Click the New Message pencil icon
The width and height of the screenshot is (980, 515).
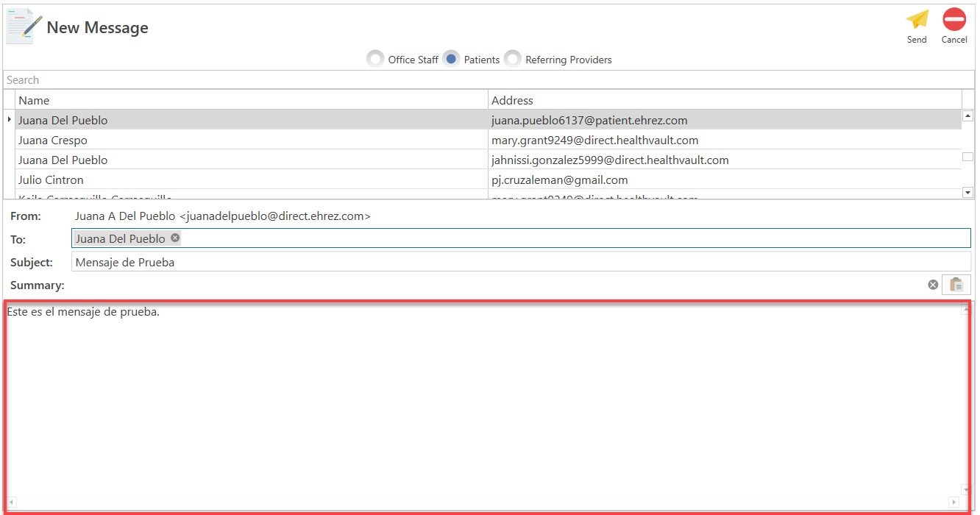click(24, 27)
